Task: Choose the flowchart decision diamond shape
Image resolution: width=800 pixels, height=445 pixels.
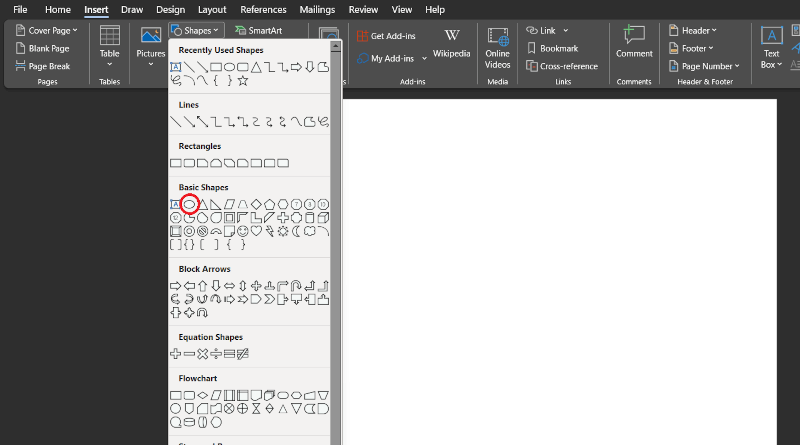Action: pyautogui.click(x=202, y=395)
